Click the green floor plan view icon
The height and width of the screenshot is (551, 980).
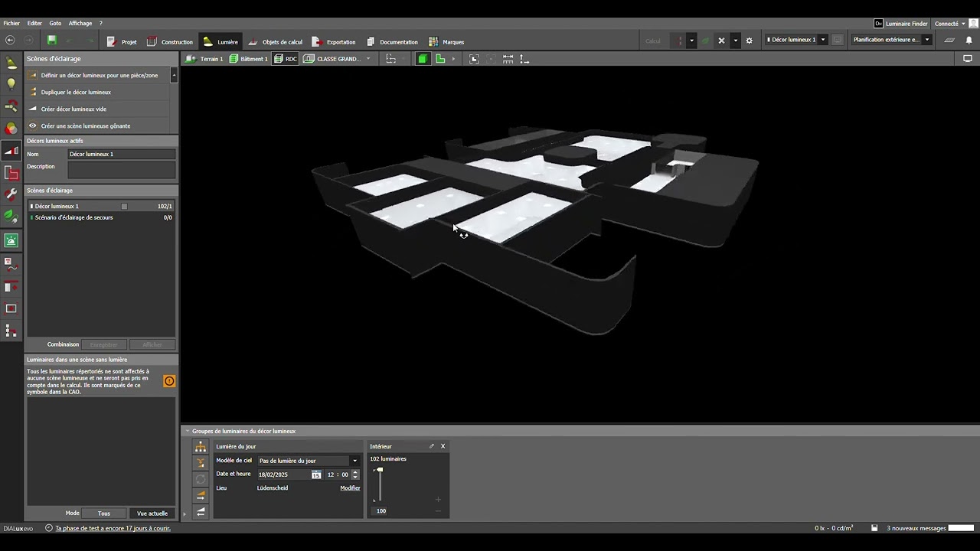[440, 59]
